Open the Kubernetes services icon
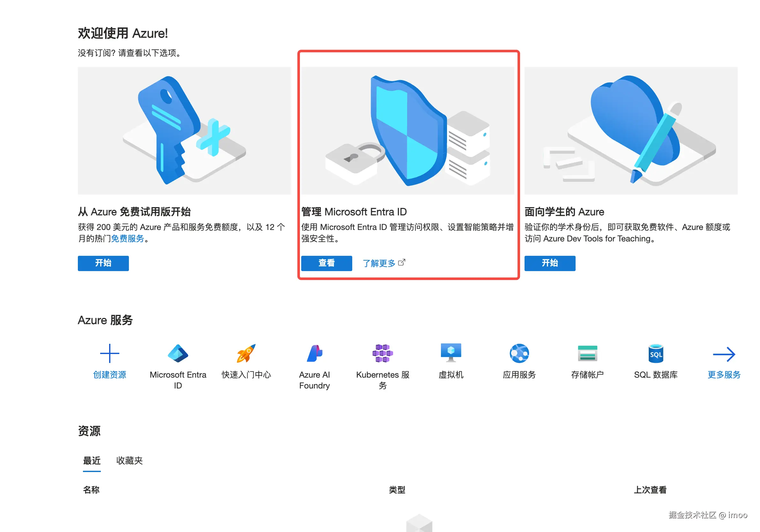 383,353
